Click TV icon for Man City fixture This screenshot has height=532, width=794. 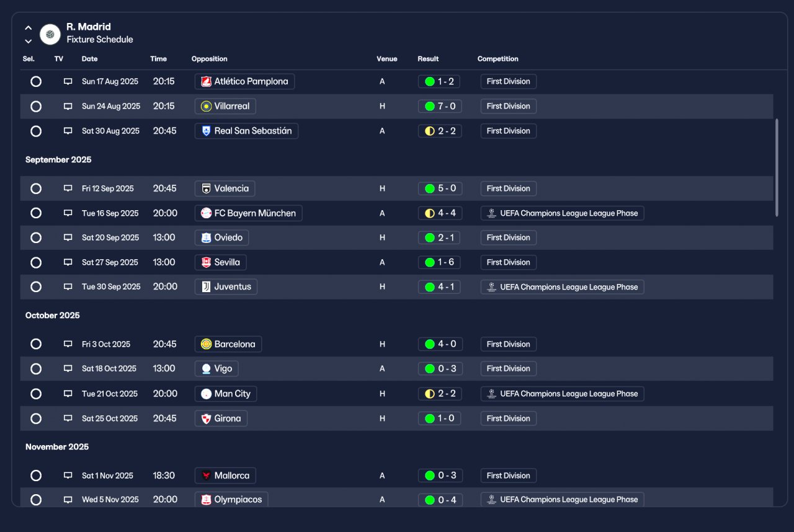[68, 394]
